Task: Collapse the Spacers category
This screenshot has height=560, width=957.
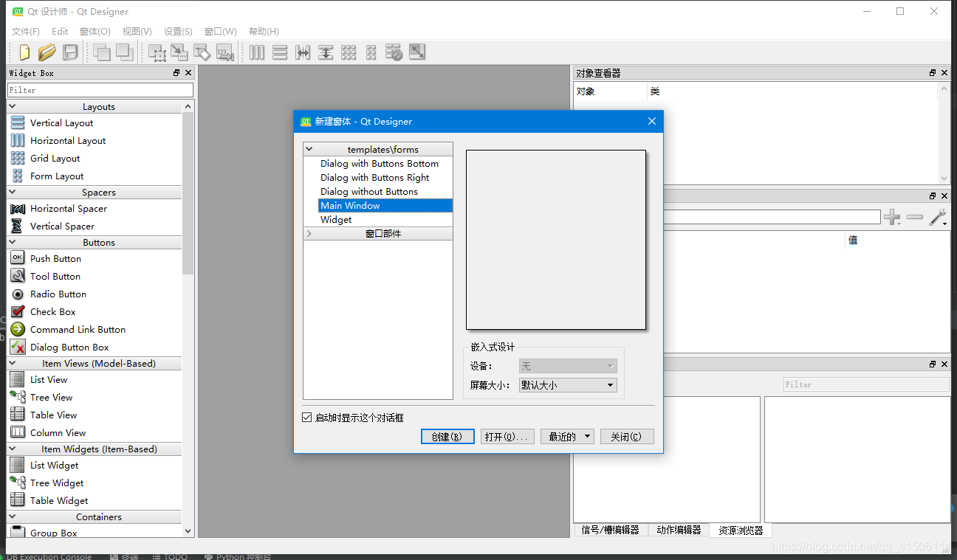Action: (13, 193)
